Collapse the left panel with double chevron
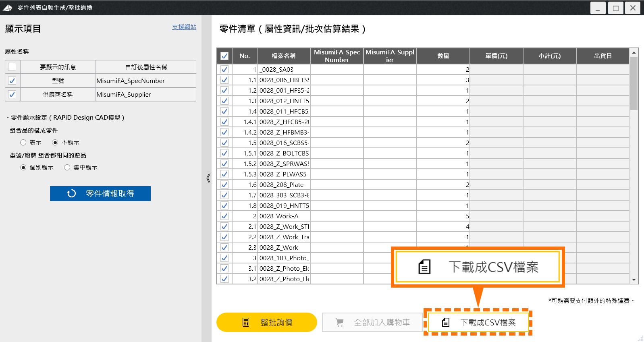 tap(208, 178)
